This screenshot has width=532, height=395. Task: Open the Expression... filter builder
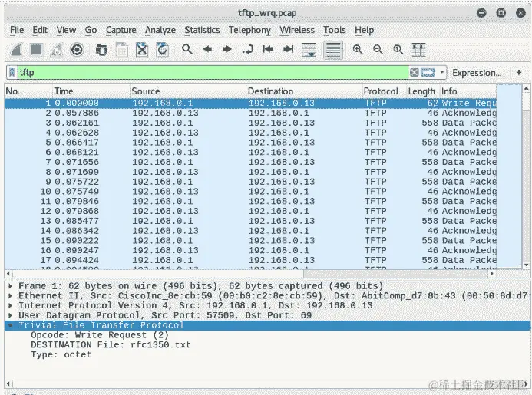477,73
